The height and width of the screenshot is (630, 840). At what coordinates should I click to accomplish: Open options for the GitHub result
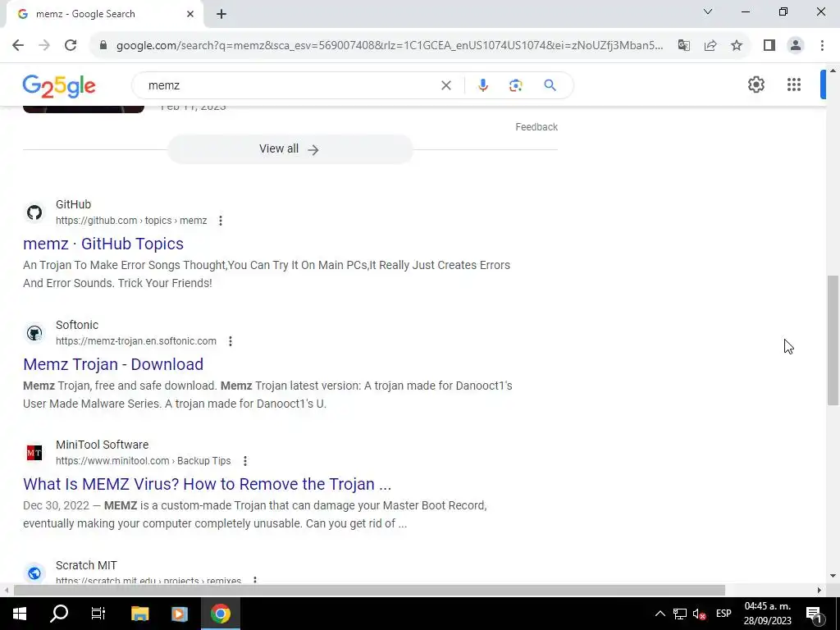(220, 221)
